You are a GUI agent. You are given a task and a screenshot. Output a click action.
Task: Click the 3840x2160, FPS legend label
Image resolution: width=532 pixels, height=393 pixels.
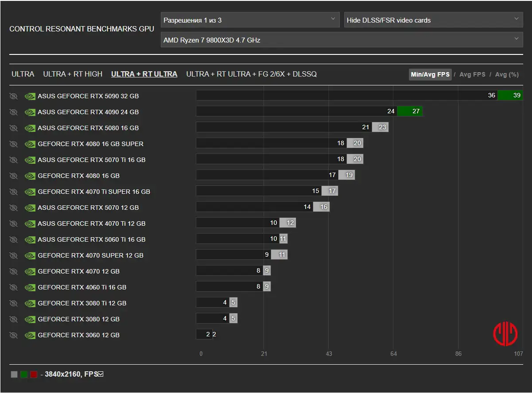click(71, 374)
